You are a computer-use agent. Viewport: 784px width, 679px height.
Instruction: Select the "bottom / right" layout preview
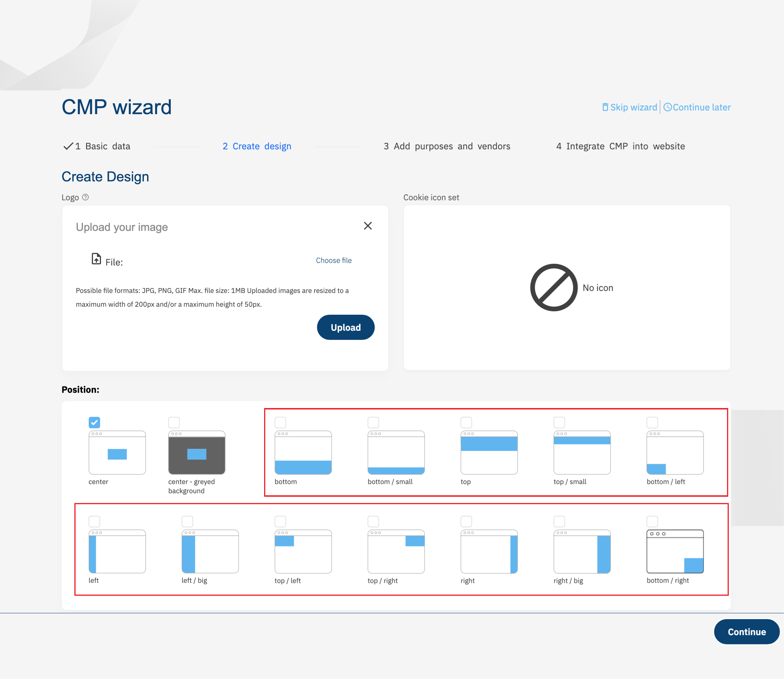(674, 552)
